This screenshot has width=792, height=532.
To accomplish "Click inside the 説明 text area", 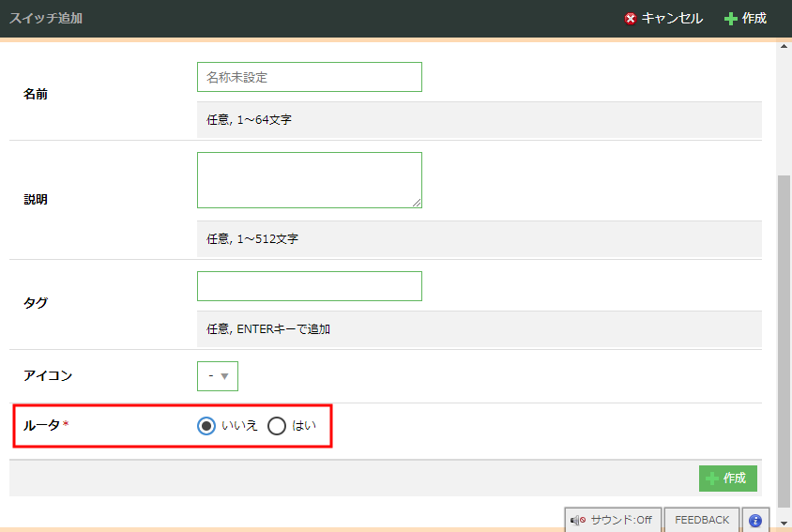I will 309,179.
